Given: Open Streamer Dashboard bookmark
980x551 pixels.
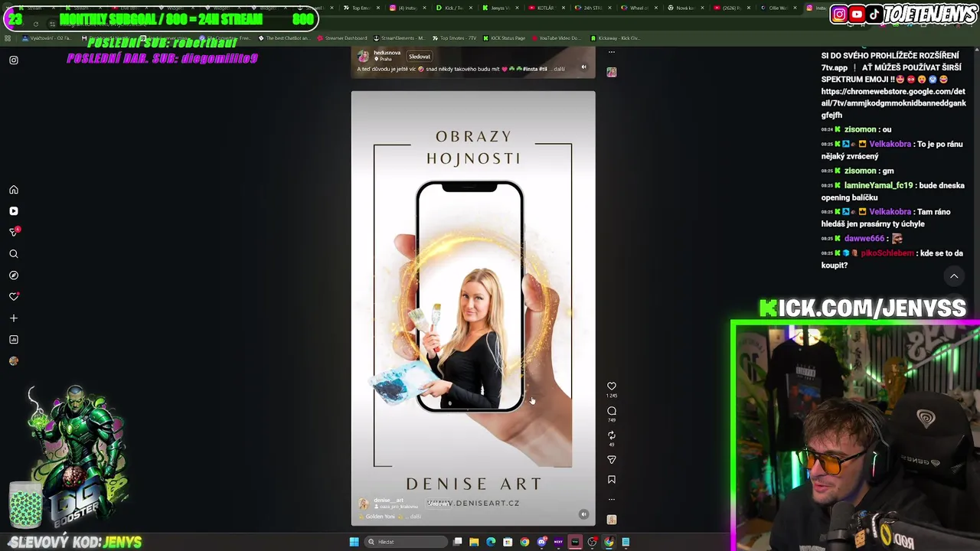Looking at the screenshot, I should [342, 38].
